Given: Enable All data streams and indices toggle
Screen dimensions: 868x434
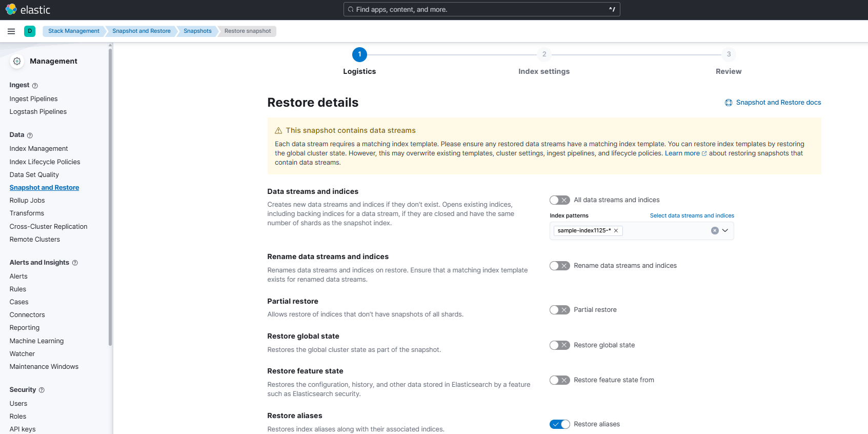Looking at the screenshot, I should [x=559, y=200].
